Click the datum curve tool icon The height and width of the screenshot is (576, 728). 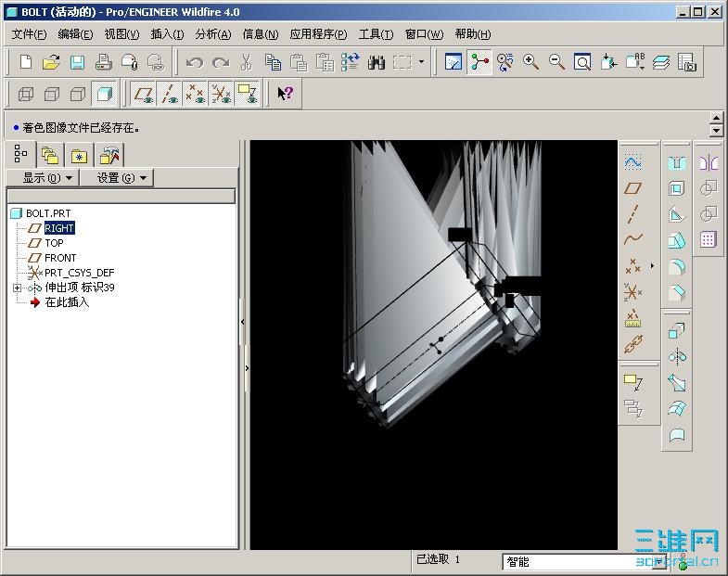coord(633,239)
